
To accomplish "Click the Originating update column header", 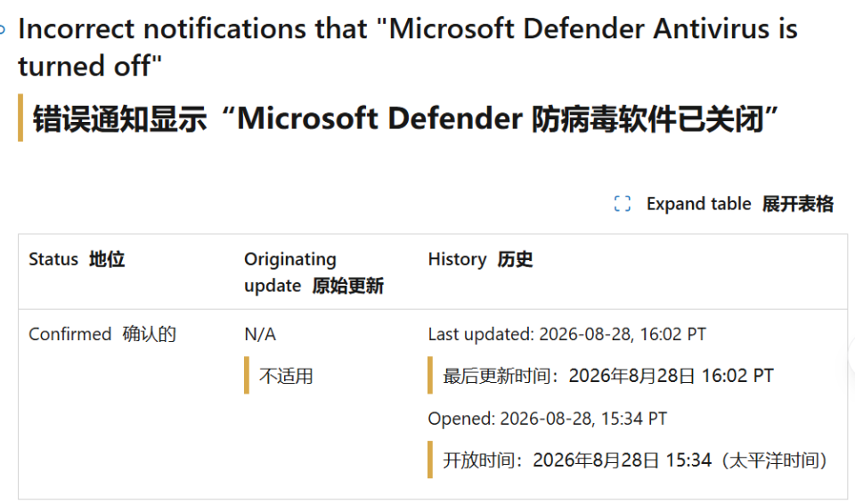I will [x=290, y=272].
